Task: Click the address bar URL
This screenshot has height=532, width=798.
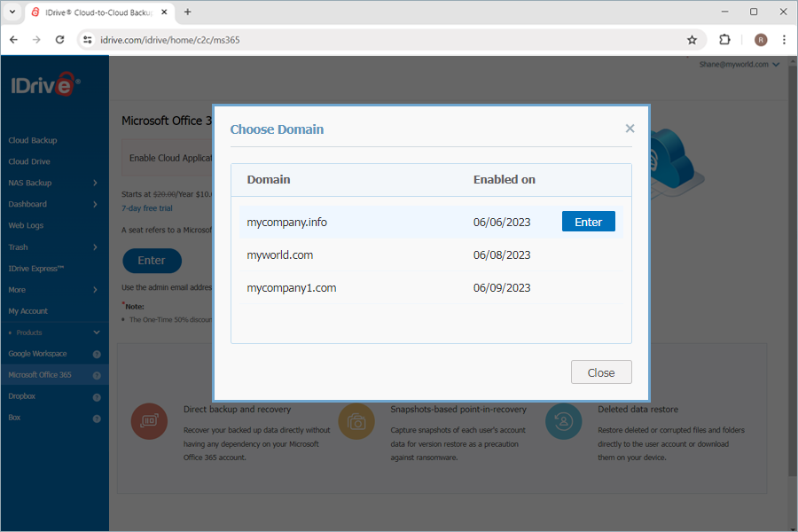Action: 170,40
